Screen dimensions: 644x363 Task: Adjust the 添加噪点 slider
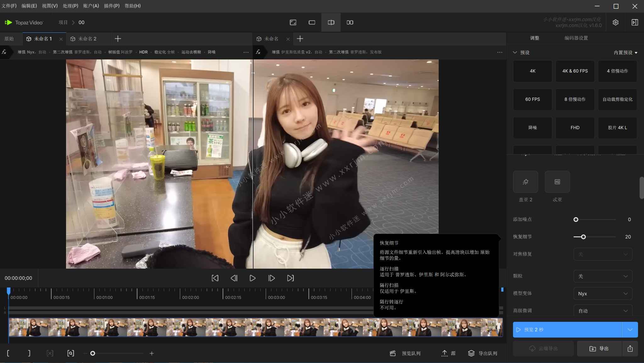click(594, 220)
